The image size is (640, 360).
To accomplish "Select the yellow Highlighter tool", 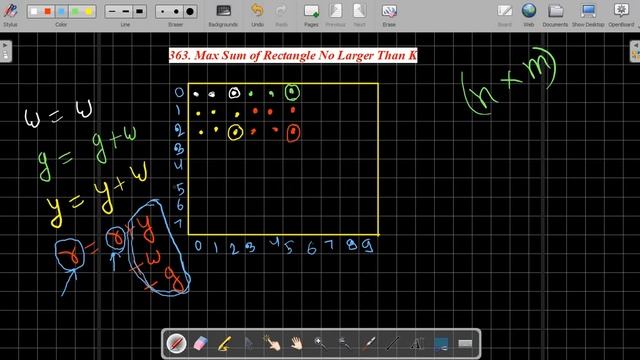I will [x=224, y=344].
